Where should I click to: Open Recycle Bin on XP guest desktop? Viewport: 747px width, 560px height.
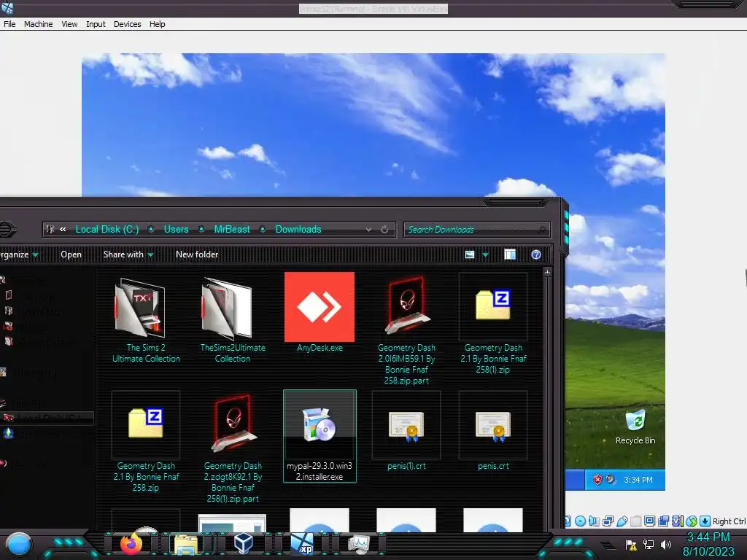[635, 427]
